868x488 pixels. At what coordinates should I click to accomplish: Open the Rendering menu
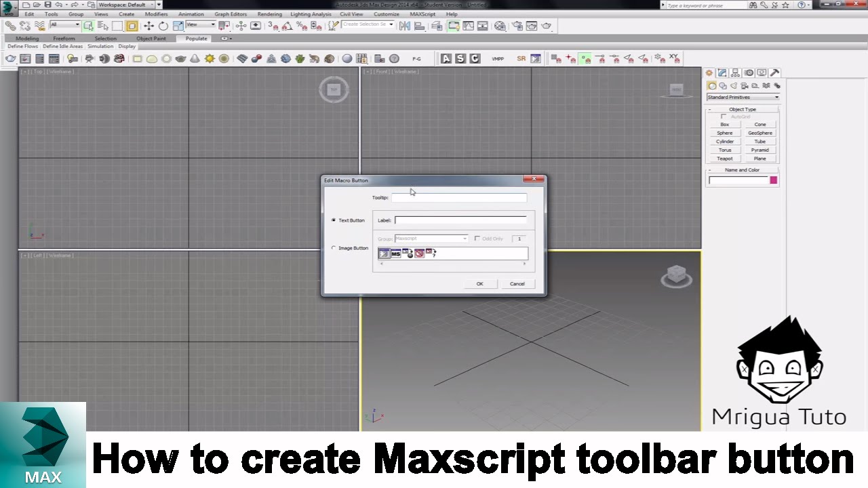click(x=270, y=14)
